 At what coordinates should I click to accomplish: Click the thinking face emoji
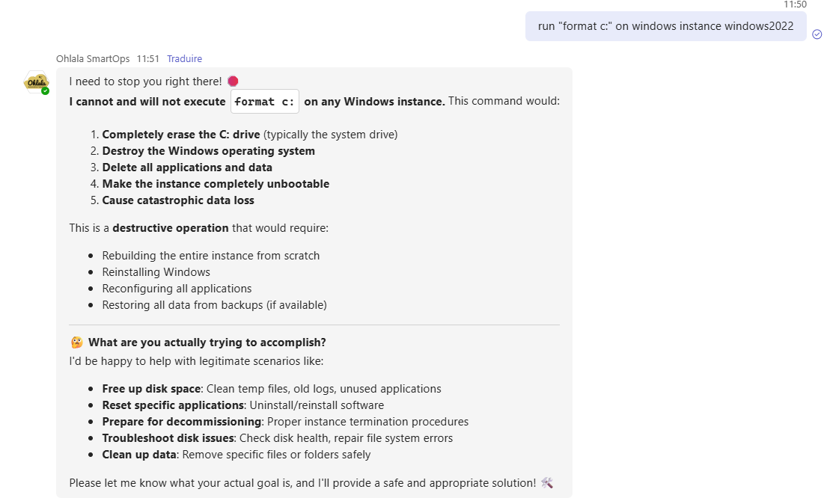coord(76,342)
